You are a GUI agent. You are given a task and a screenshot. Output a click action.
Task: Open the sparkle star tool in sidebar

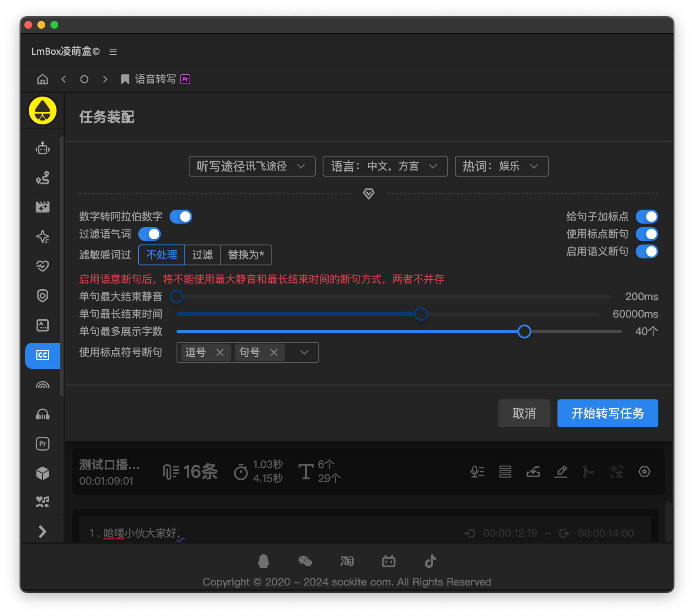tap(43, 237)
